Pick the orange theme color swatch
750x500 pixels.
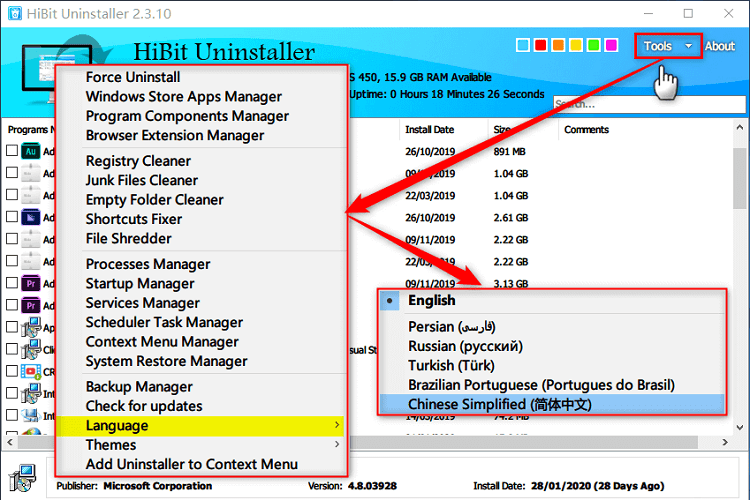558,45
